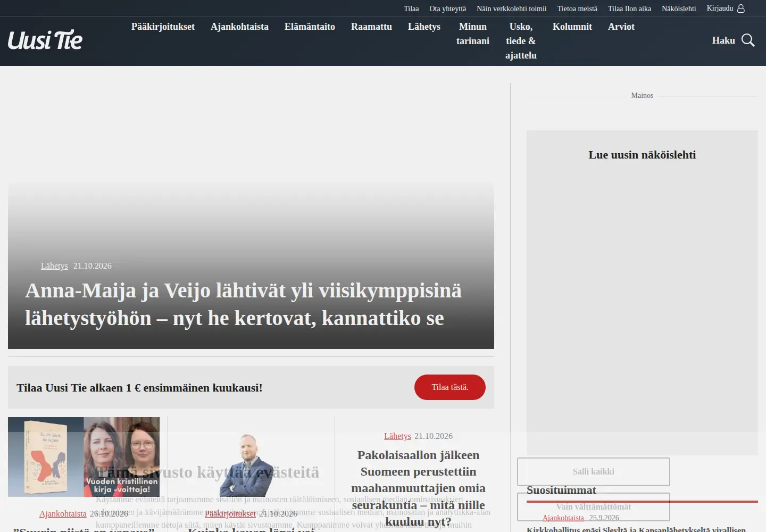
Task: Go to the Ajankohtaista section
Action: pos(239,27)
